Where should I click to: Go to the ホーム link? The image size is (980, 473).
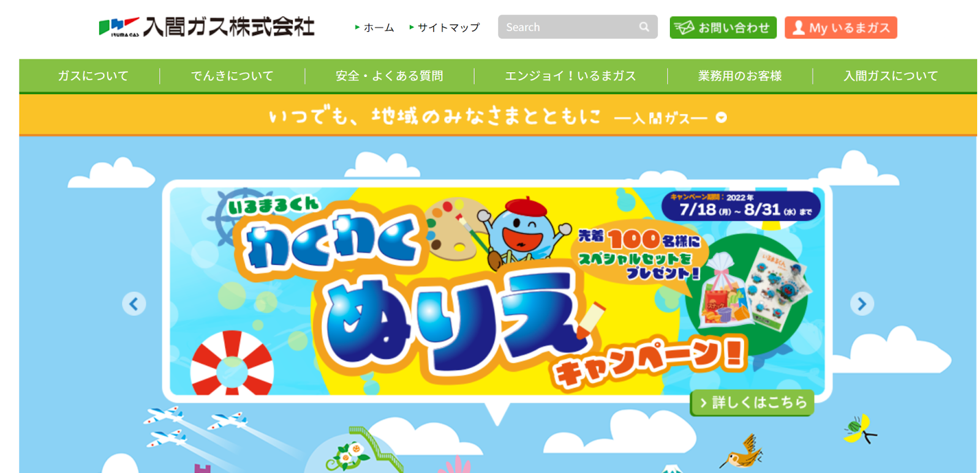coord(379,28)
